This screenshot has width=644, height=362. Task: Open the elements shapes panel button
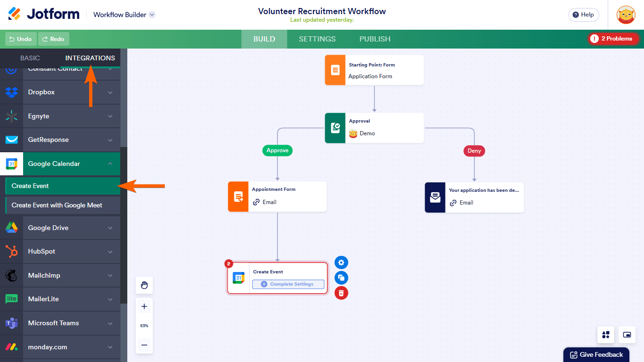(606, 335)
